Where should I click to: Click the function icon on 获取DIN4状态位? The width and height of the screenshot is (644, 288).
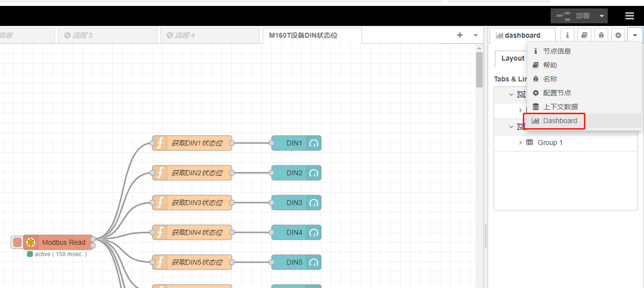[x=160, y=232]
